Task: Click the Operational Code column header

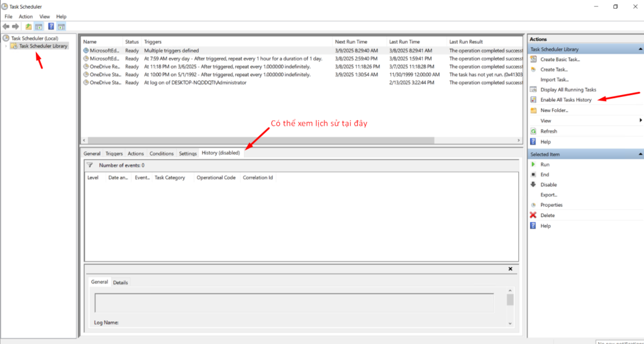Action: coord(216,178)
